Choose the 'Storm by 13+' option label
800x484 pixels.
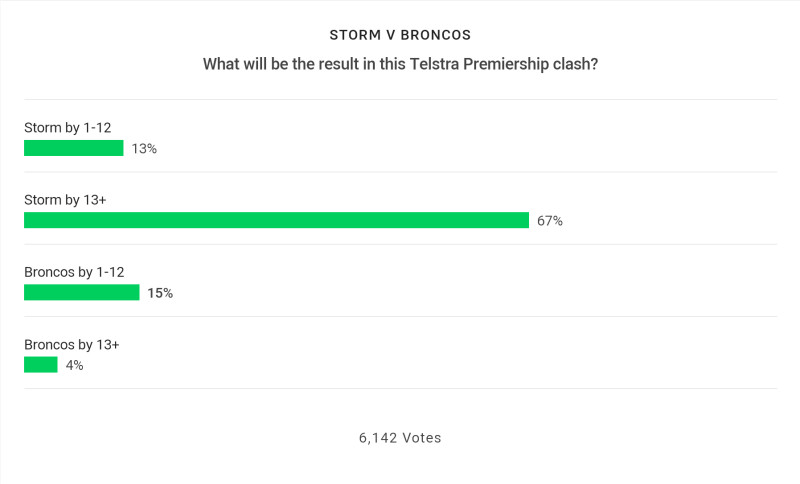(x=65, y=200)
